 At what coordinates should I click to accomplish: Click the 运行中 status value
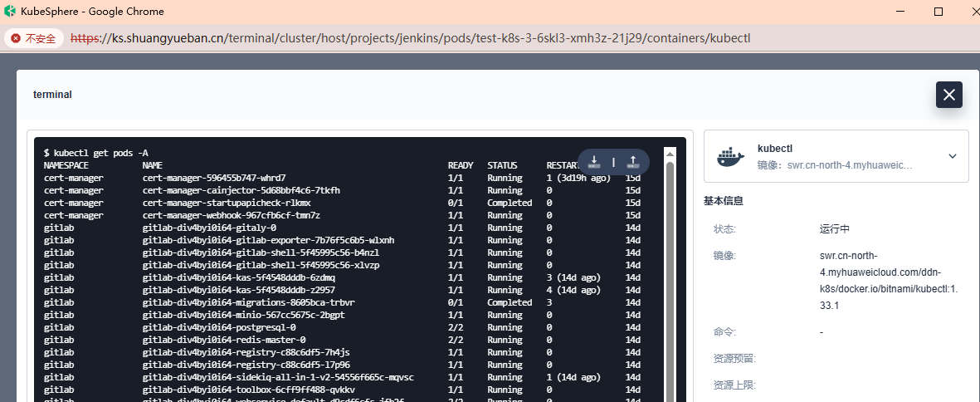835,228
